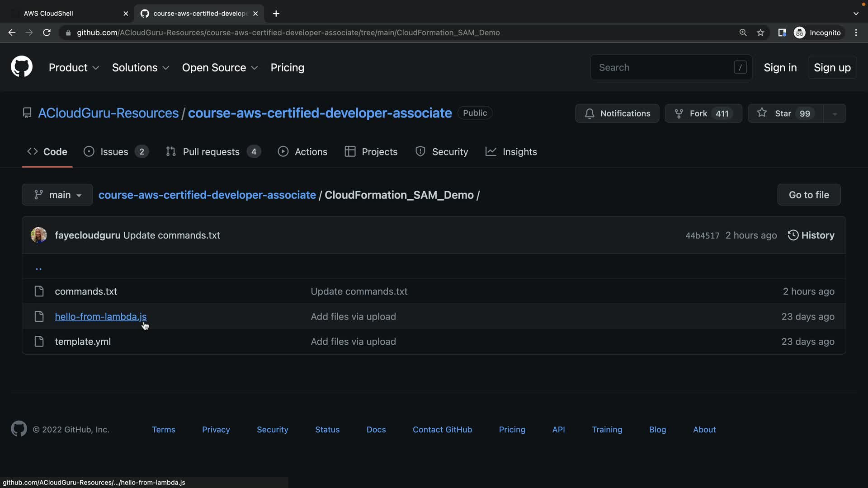Click the GitHub Octocat logo in header
Viewport: 868px width, 488px height.
21,67
